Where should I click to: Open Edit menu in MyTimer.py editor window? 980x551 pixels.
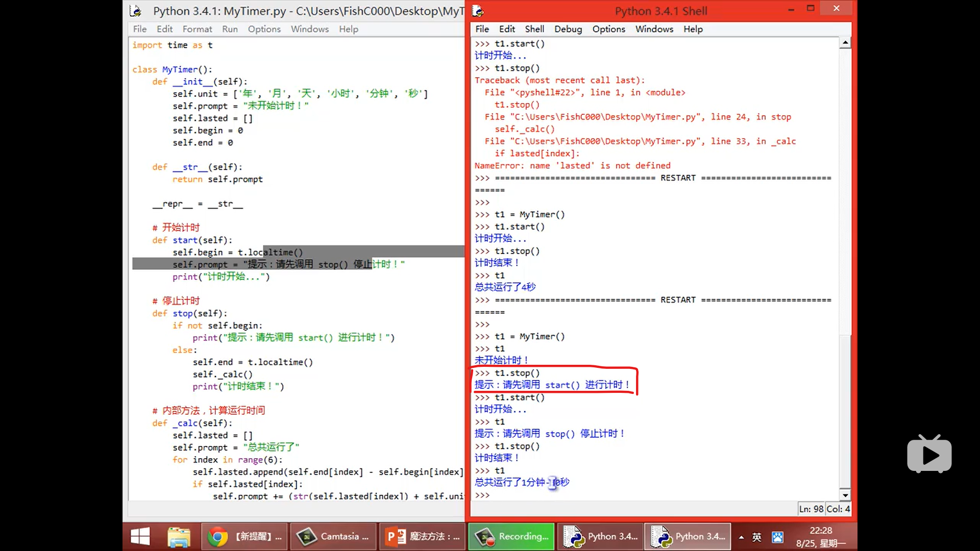click(x=164, y=29)
